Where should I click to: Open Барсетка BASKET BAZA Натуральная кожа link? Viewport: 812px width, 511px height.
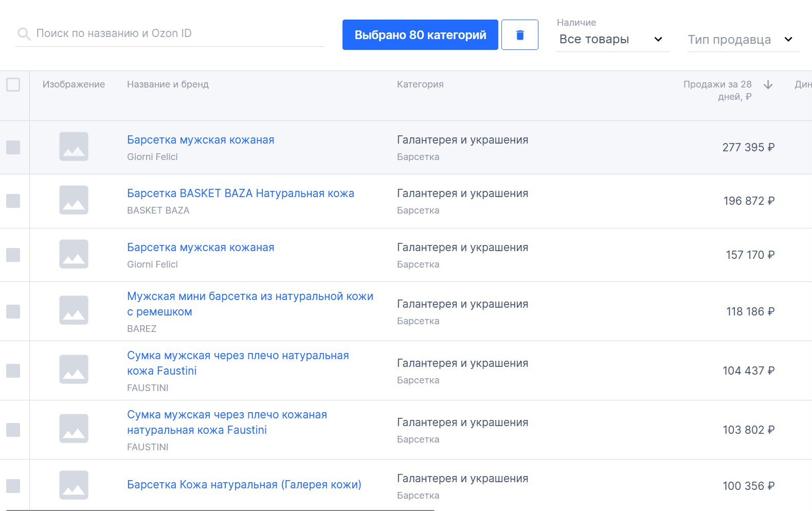coord(241,193)
